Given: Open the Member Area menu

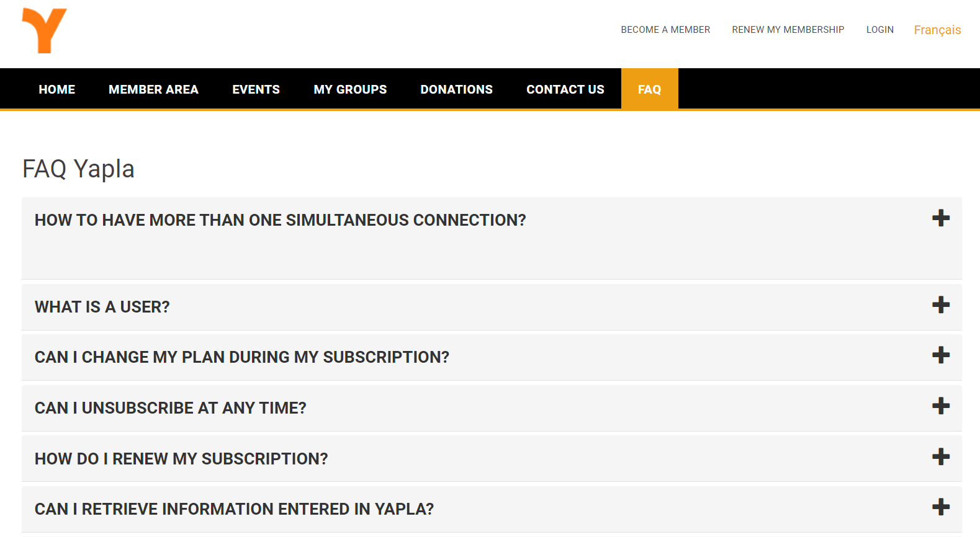Looking at the screenshot, I should click(153, 89).
